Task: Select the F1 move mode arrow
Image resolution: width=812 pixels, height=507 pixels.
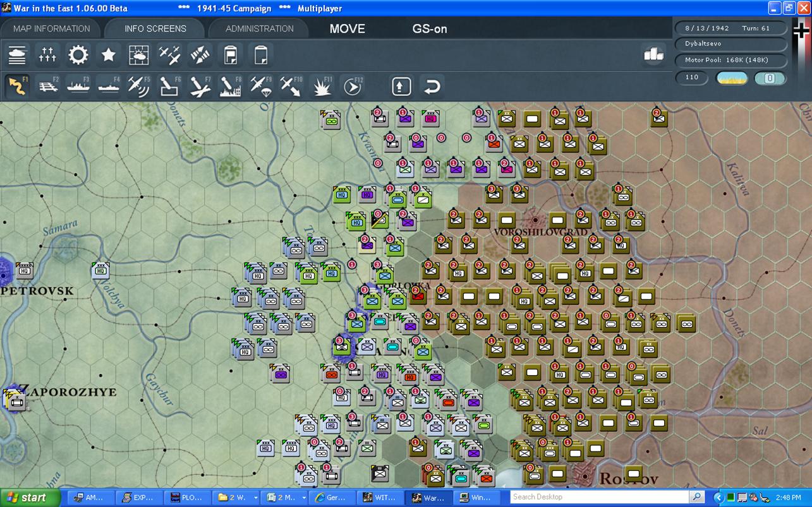Action: (18, 86)
